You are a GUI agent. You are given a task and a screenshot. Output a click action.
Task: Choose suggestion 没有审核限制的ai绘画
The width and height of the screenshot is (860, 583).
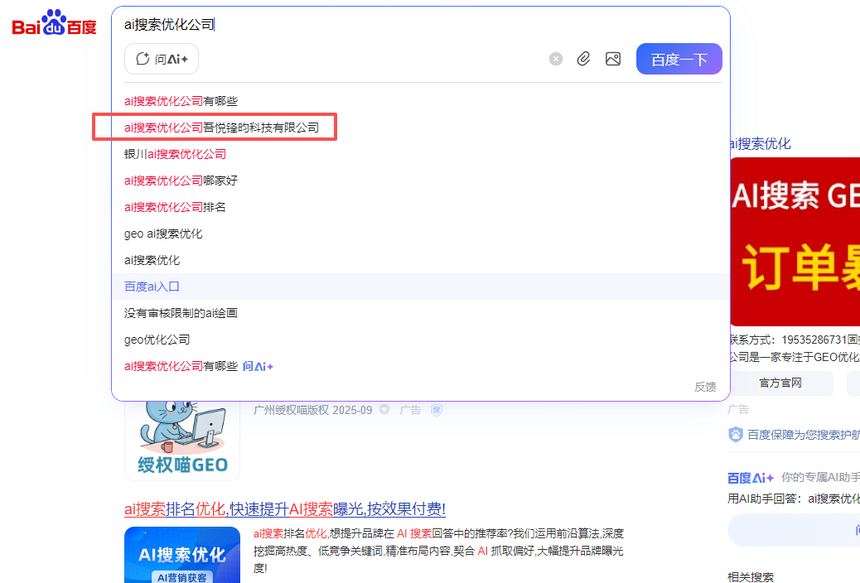(180, 313)
